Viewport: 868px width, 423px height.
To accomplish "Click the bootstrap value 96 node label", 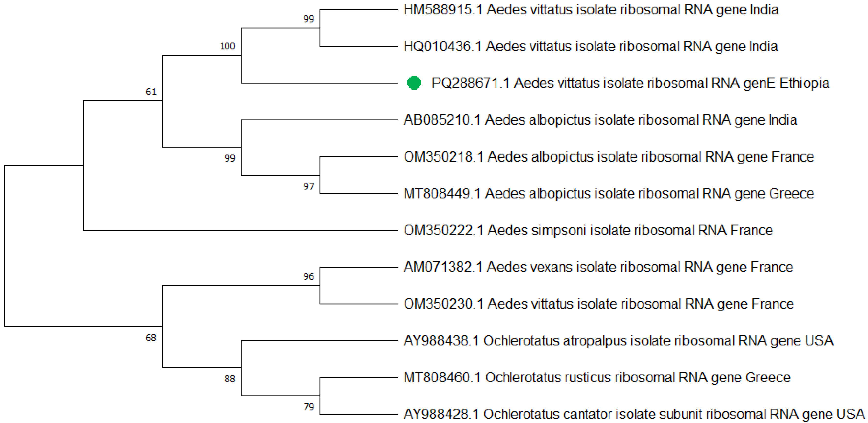I will 308,277.
